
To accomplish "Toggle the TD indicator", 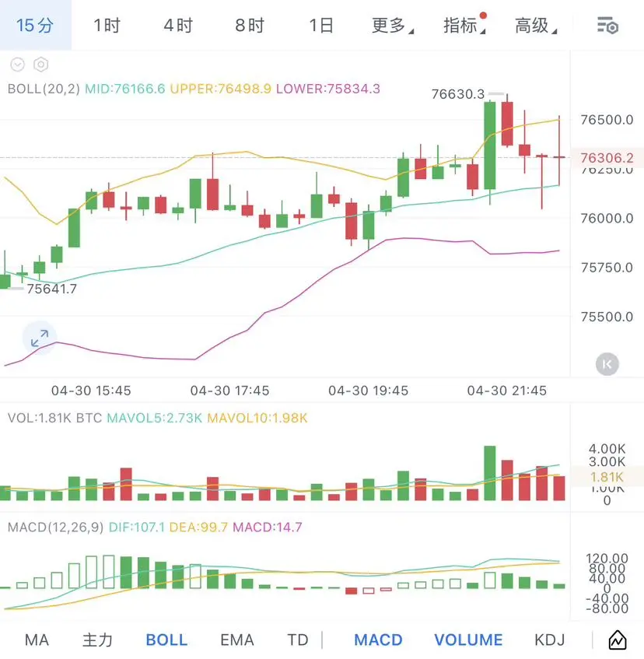I will pyautogui.click(x=298, y=640).
